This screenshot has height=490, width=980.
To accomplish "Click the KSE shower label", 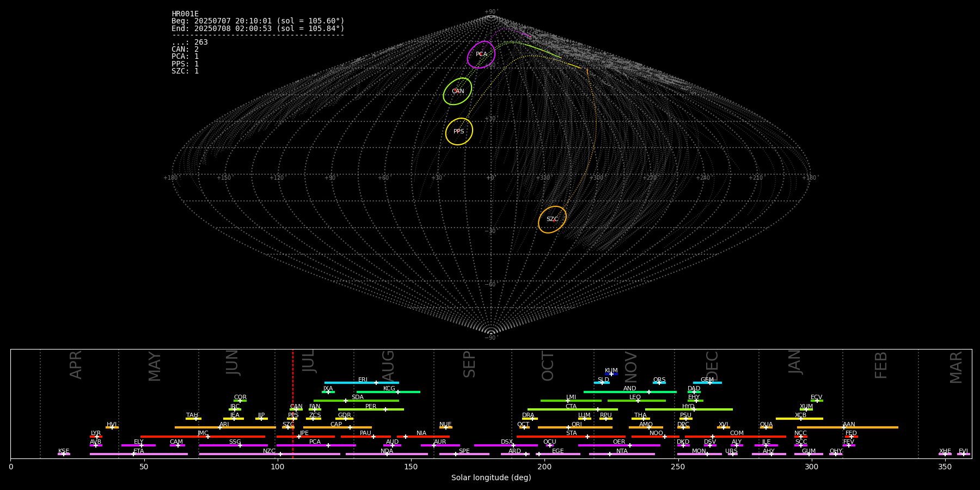I will 64,451.
